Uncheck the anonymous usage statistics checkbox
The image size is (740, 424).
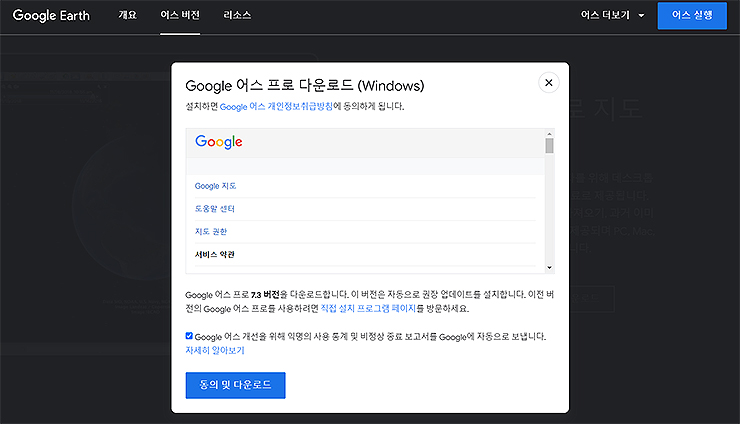point(189,336)
